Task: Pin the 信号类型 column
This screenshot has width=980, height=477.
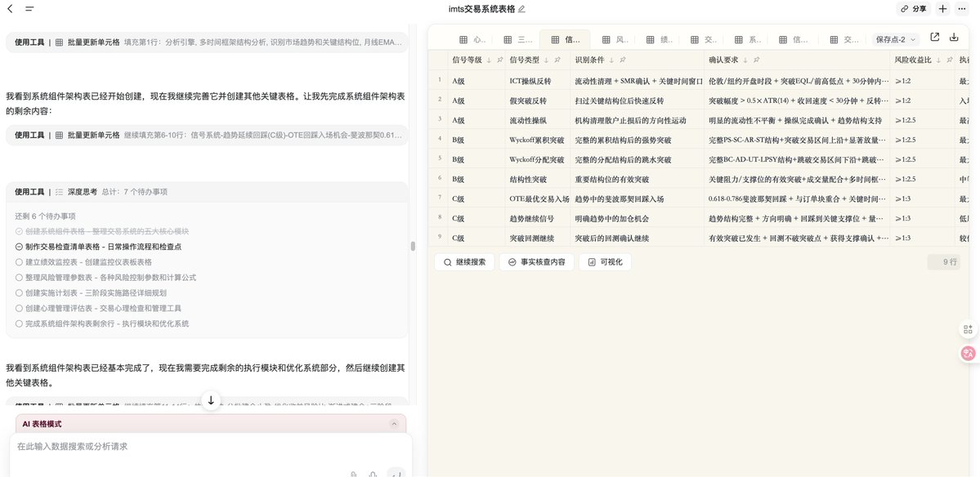Action: pyautogui.click(x=557, y=60)
